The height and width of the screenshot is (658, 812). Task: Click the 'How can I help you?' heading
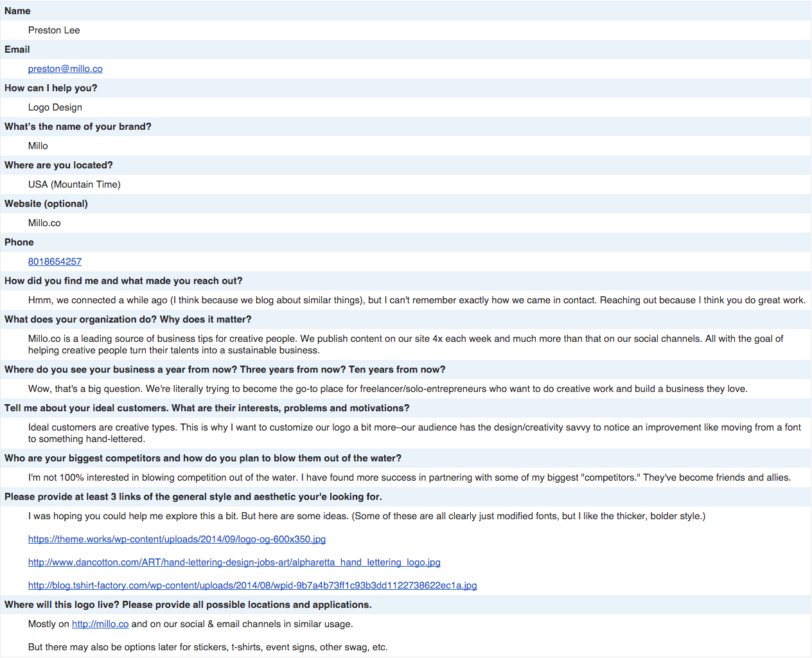(51, 88)
